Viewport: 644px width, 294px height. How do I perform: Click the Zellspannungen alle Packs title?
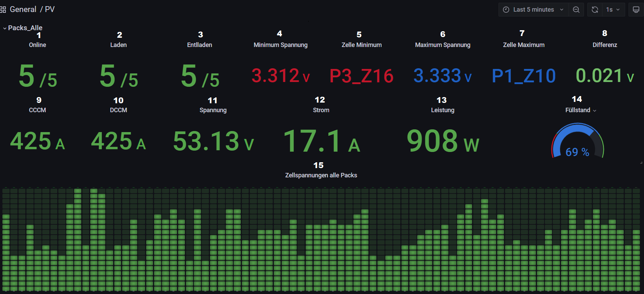click(x=321, y=175)
